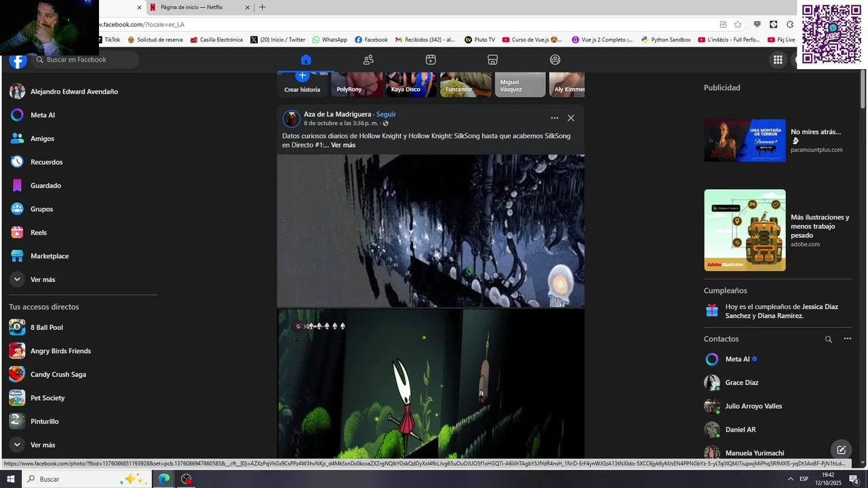Click Crear historia card
This screenshot has height=488, width=868.
(302, 84)
